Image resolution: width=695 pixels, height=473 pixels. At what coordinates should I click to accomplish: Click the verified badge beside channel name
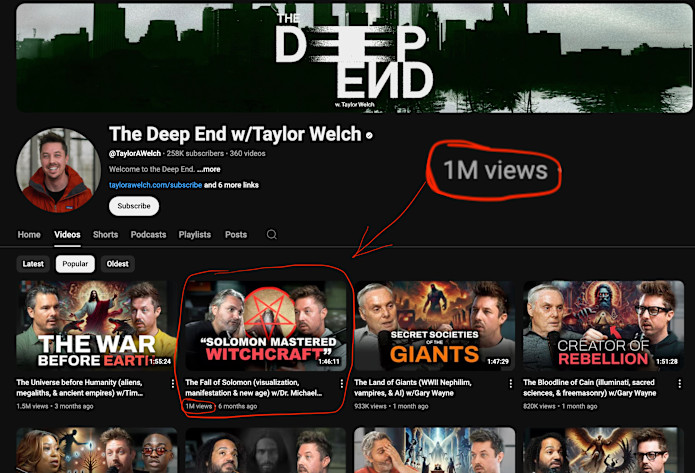pyautogui.click(x=369, y=136)
